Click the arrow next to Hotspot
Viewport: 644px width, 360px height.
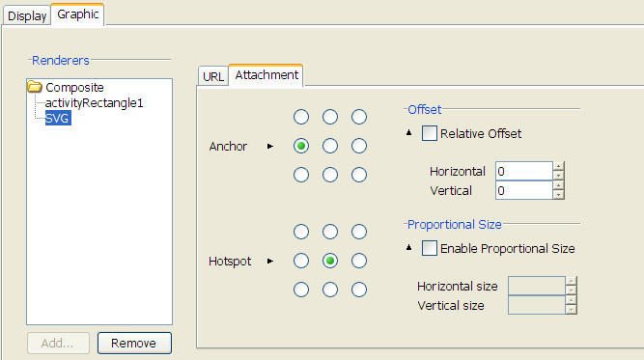(269, 261)
